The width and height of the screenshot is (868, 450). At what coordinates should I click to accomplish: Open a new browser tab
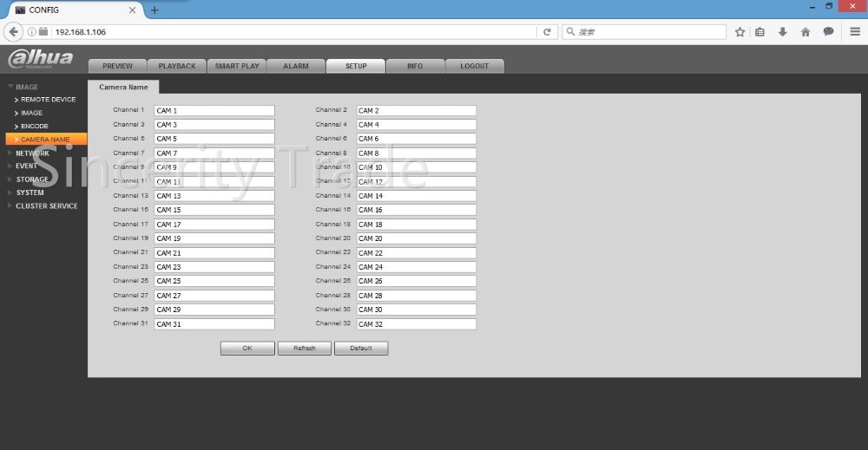tap(155, 10)
